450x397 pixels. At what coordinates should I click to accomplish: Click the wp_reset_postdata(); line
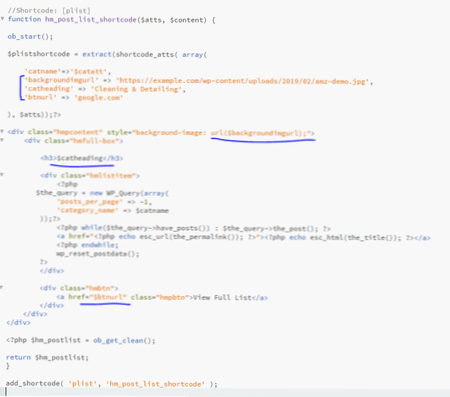[98, 254]
